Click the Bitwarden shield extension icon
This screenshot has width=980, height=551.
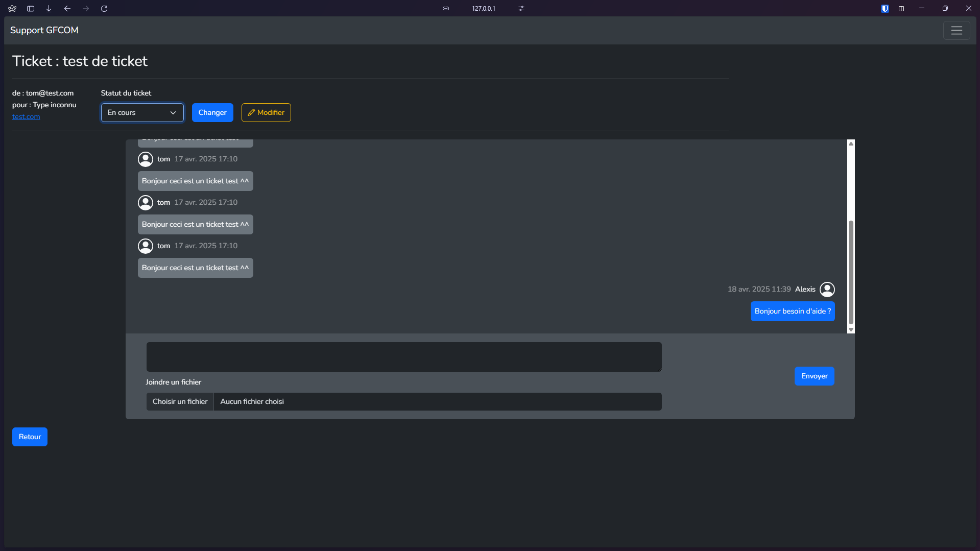tap(885, 9)
